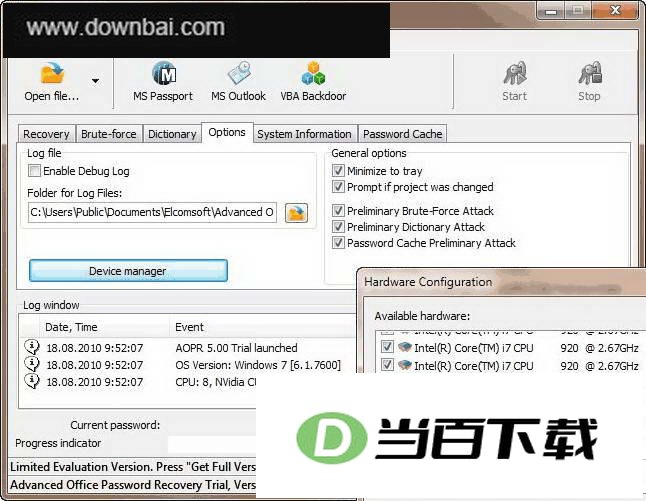Screen dimensions: 646x501
Task: Open the MS Outlook recovery tool
Action: click(238, 81)
